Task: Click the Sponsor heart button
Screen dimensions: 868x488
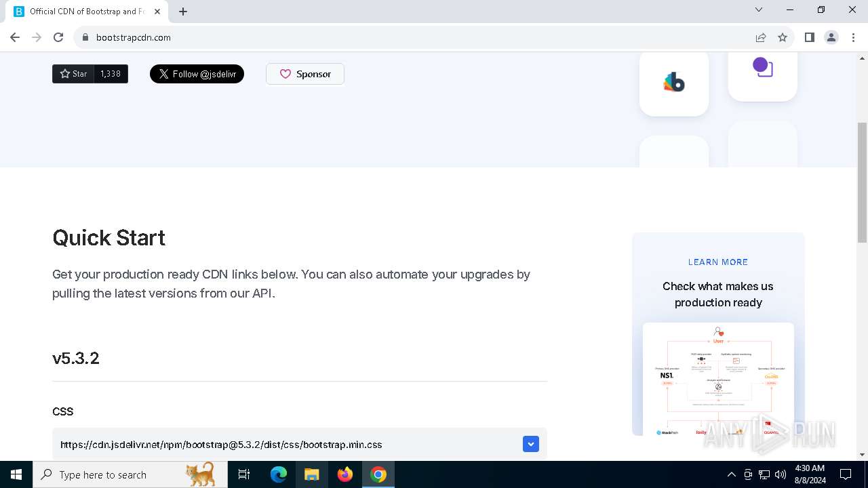Action: [305, 74]
